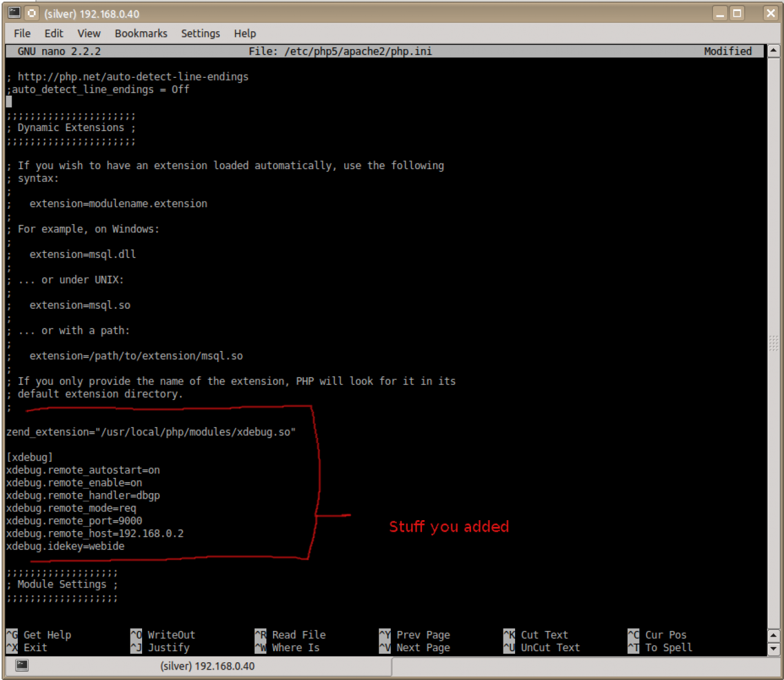Click the '^X Exit' nano shortcut
Screen dimensions: 784x680
click(x=27, y=648)
